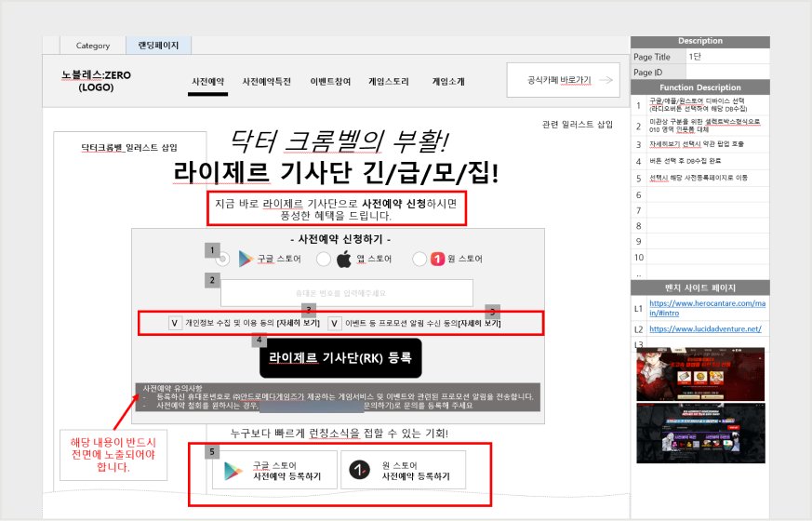The height and width of the screenshot is (521, 812).
Task: Toggle 이벤트 등 프로모션 알림 수신 동의 checkbox
Action: tap(335, 323)
